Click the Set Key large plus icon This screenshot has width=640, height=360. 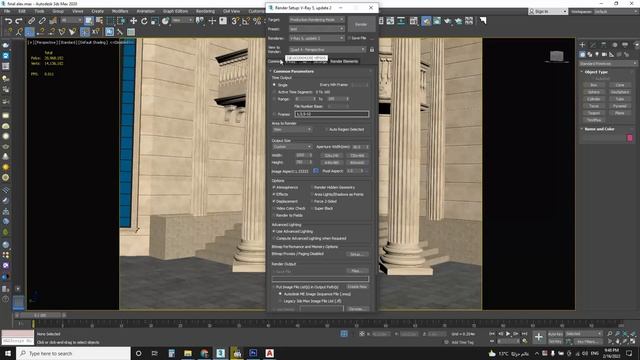(539, 337)
